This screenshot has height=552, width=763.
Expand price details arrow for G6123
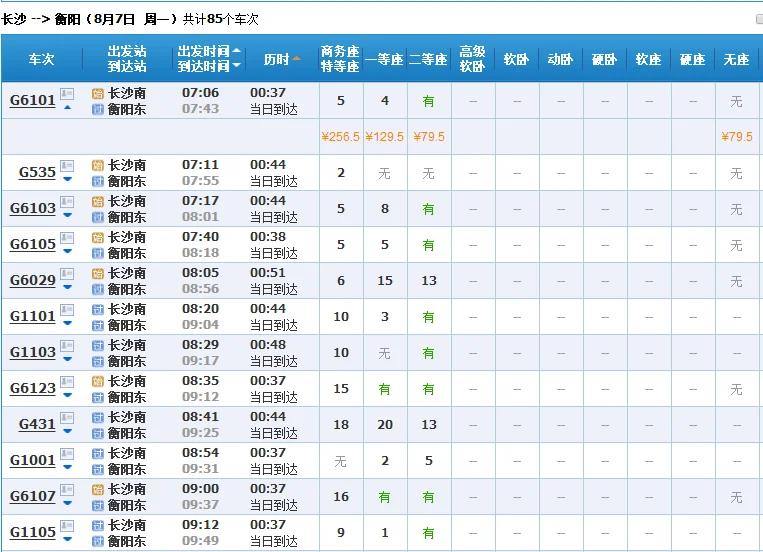[68, 395]
